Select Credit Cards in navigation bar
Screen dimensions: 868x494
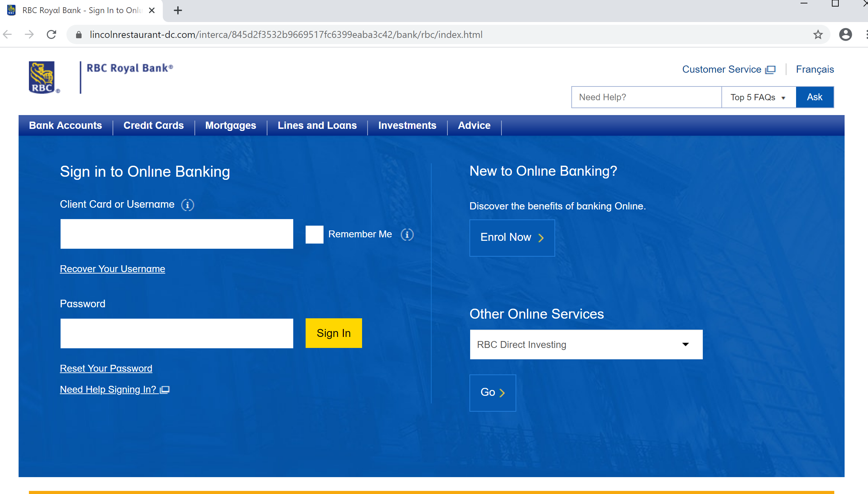pos(154,125)
